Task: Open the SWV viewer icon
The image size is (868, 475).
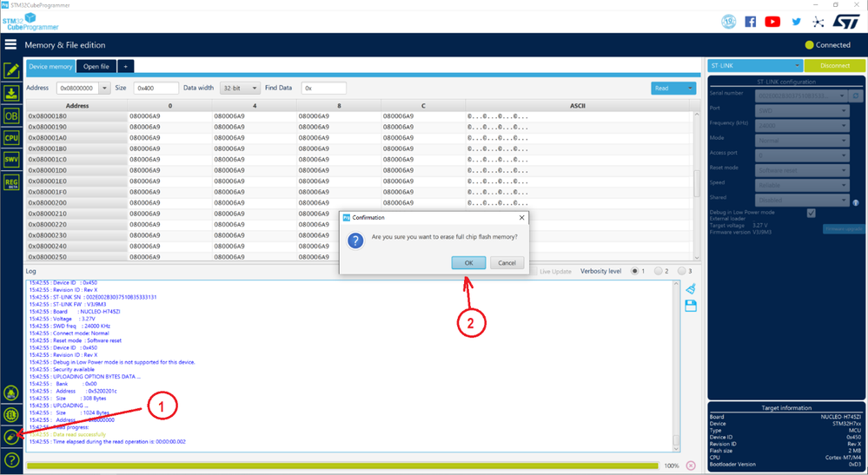Action: pos(11,160)
